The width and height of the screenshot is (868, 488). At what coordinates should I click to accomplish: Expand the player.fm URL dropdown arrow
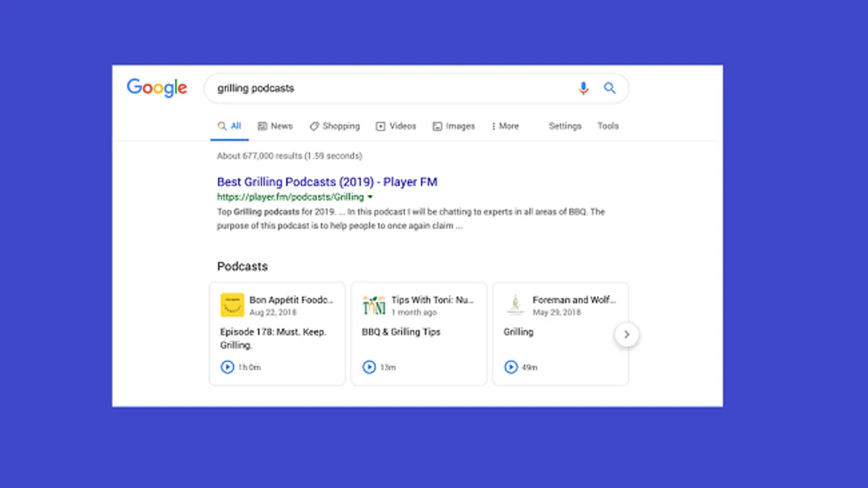(370, 197)
